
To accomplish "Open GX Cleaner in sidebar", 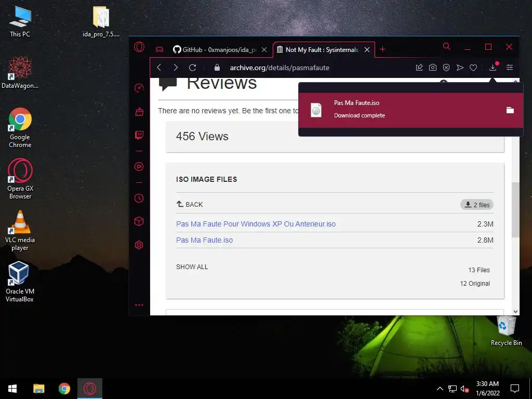I will pyautogui.click(x=139, y=112).
